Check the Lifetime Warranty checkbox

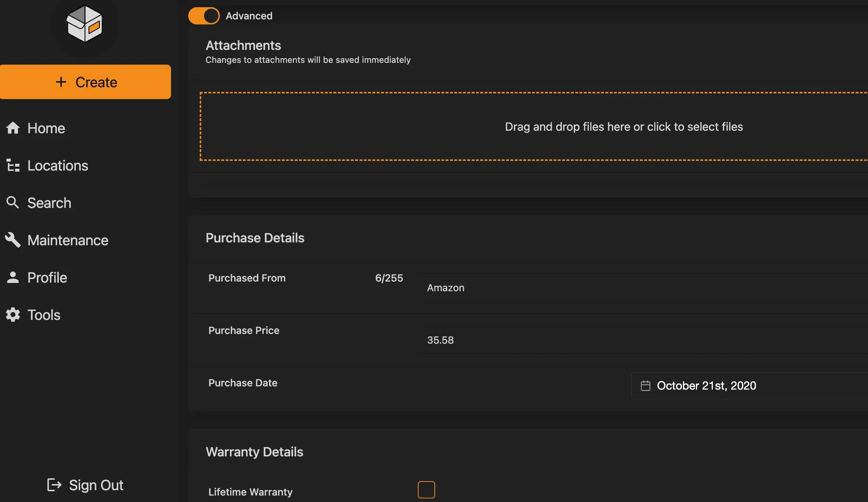[x=426, y=490]
